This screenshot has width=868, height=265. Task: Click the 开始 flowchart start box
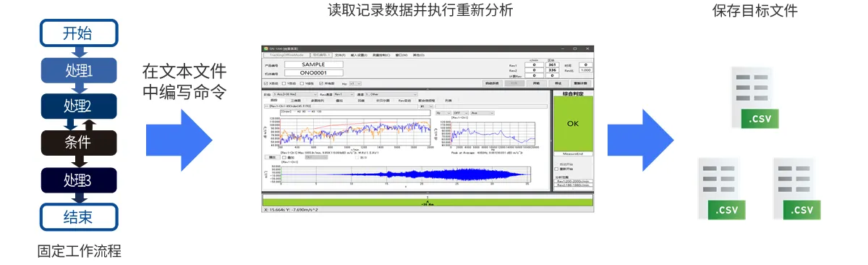[x=77, y=33]
